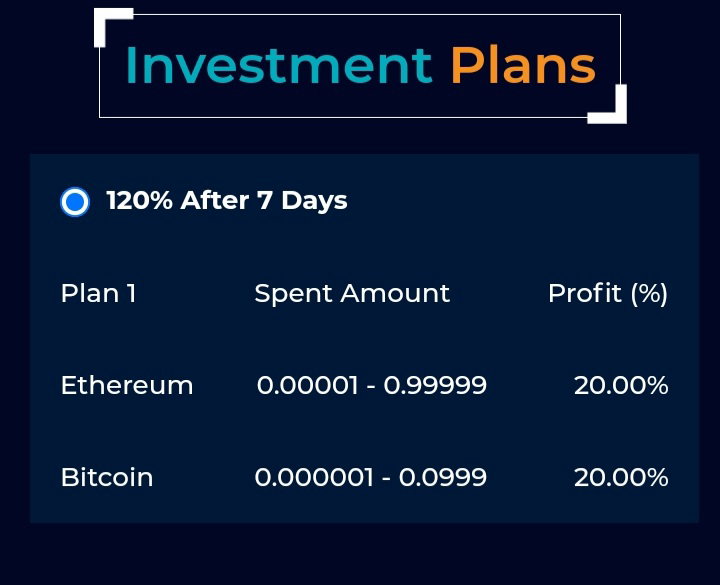Viewport: 720px width, 585px height.
Task: Click the top-left white corner bracket
Action: point(113,27)
